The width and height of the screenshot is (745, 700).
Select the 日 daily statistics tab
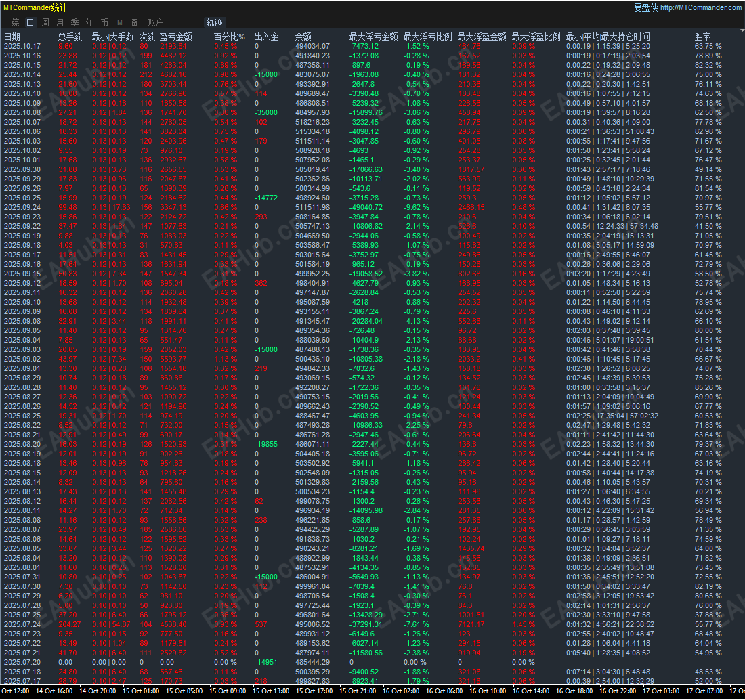pos(30,22)
